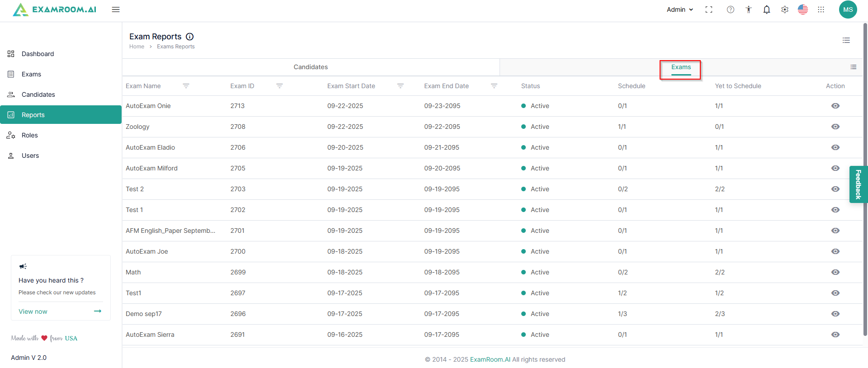Image resolution: width=868 pixels, height=368 pixels.
Task: Click the Exams Reports breadcrumb
Action: tap(176, 47)
